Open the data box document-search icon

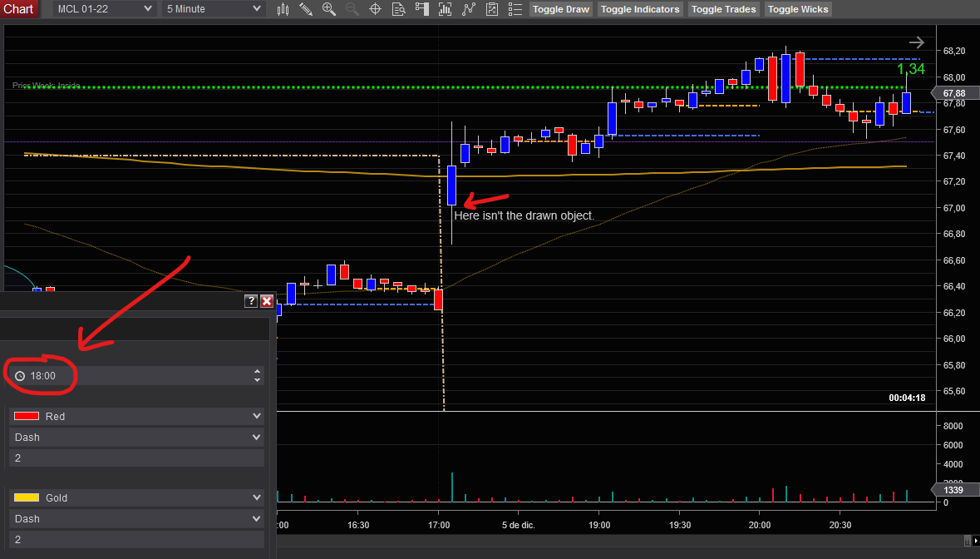coord(398,9)
